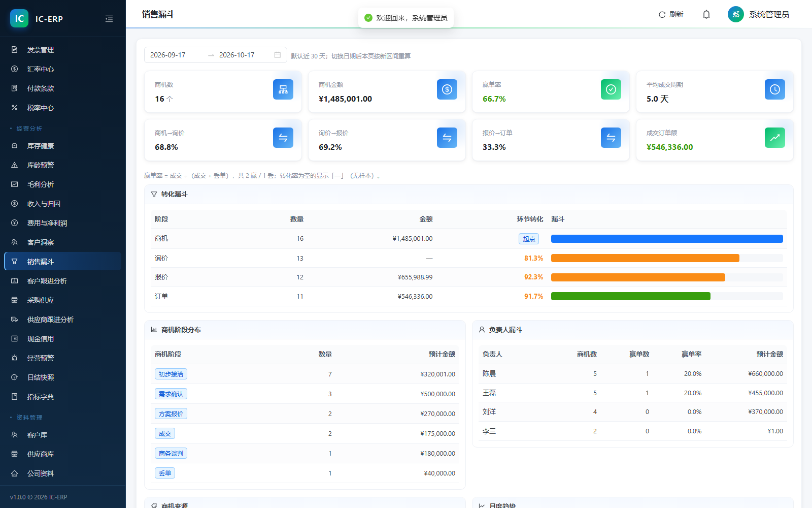Select 日结快照 menu item
This screenshot has height=508, width=812.
tap(63, 377)
